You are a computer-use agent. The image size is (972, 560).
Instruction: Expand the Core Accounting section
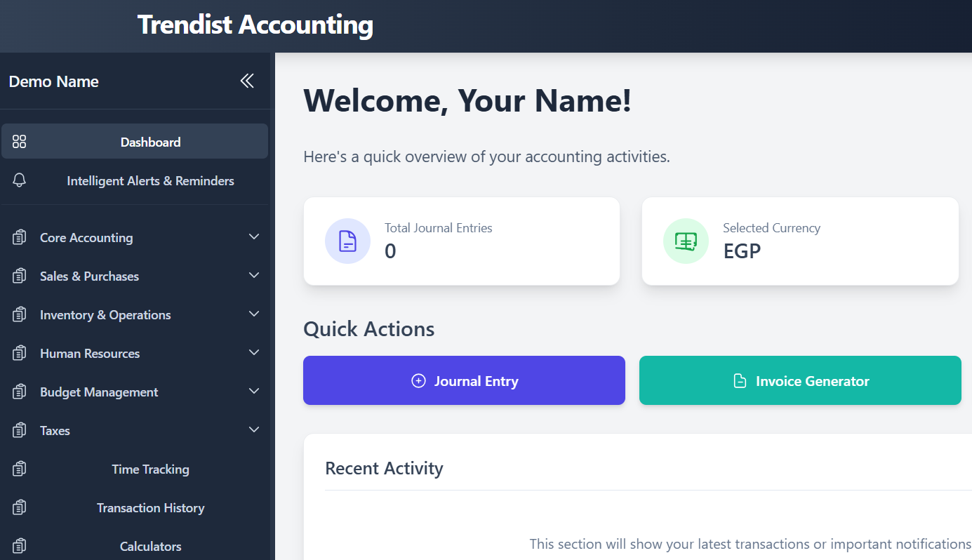(253, 236)
